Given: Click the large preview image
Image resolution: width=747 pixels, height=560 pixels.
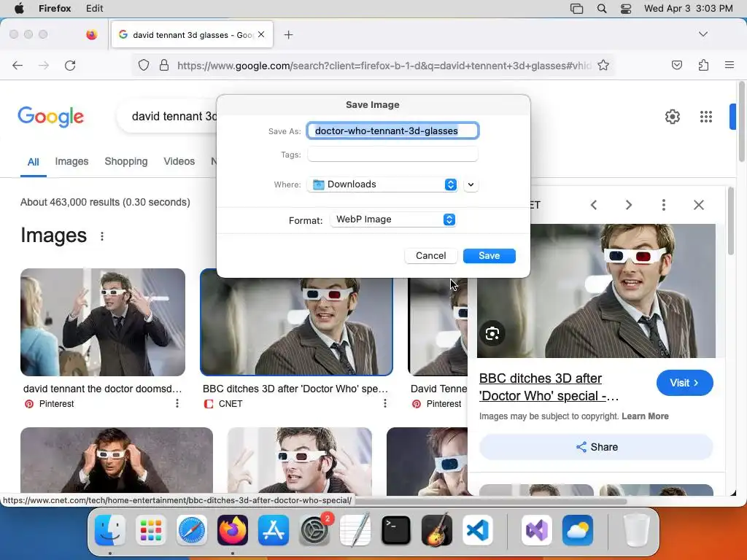Looking at the screenshot, I should (596, 291).
